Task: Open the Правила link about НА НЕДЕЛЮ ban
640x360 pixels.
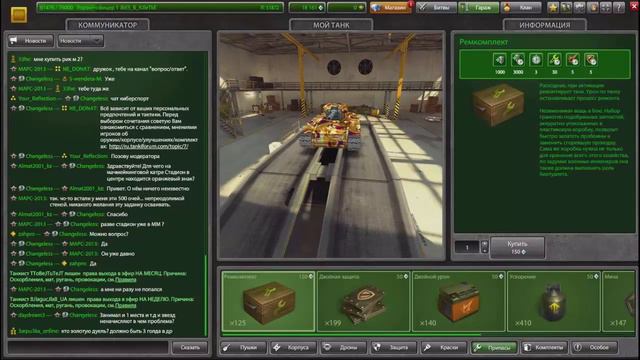Action: (x=126, y=305)
